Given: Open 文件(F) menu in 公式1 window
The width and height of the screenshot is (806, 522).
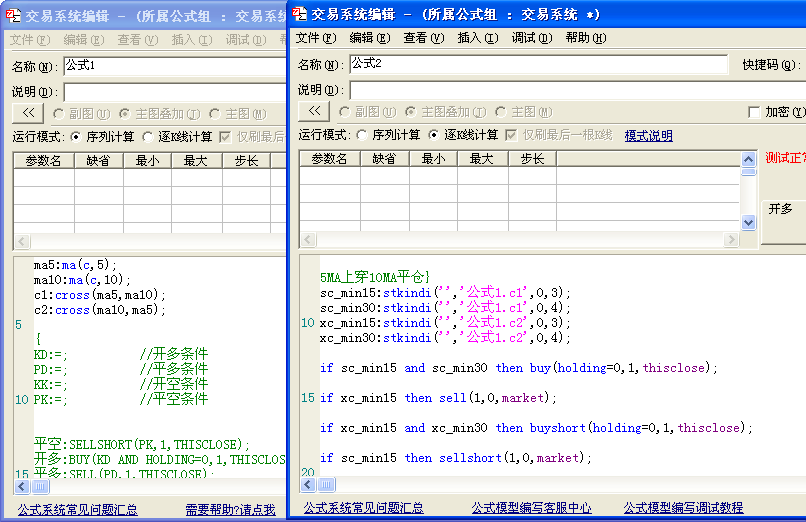Looking at the screenshot, I should [30, 40].
